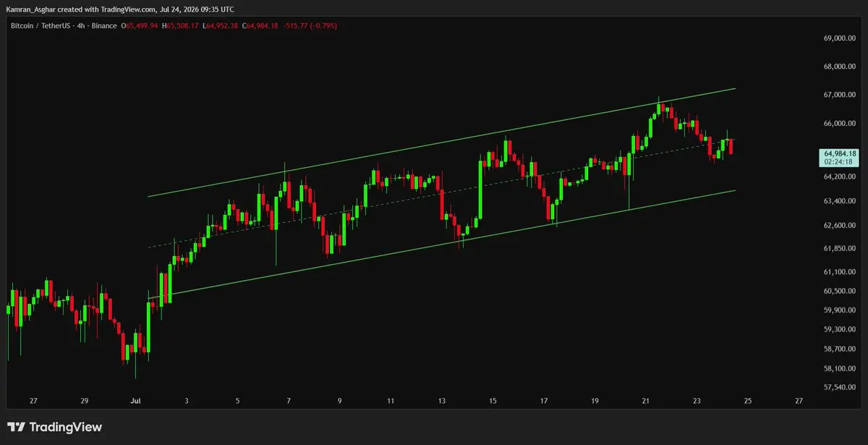Click the 63,400.00 price axis label
The height and width of the screenshot is (445, 868).
coord(841,201)
